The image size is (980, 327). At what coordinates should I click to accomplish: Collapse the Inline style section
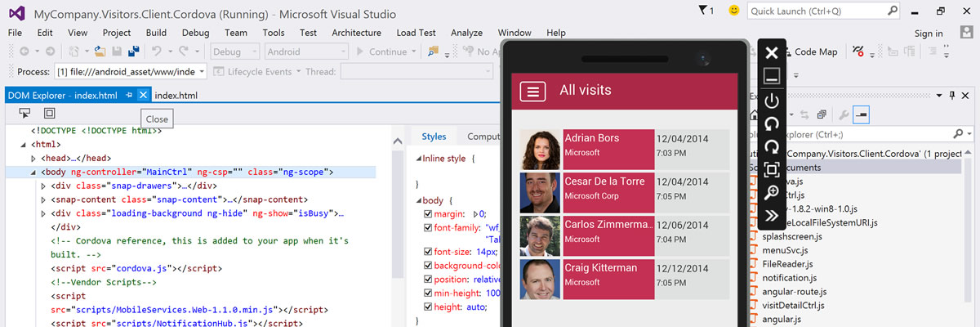pos(420,159)
